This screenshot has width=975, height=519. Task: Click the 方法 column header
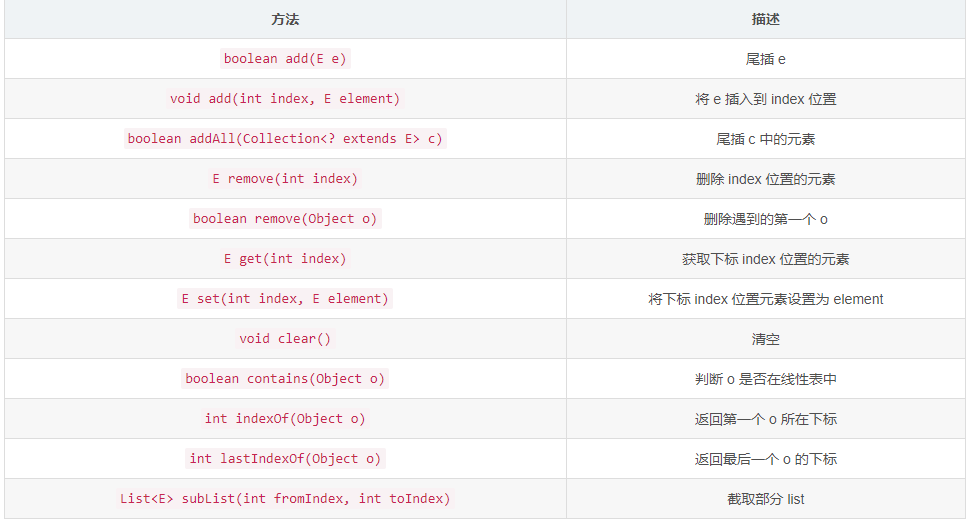pyautogui.click(x=285, y=19)
